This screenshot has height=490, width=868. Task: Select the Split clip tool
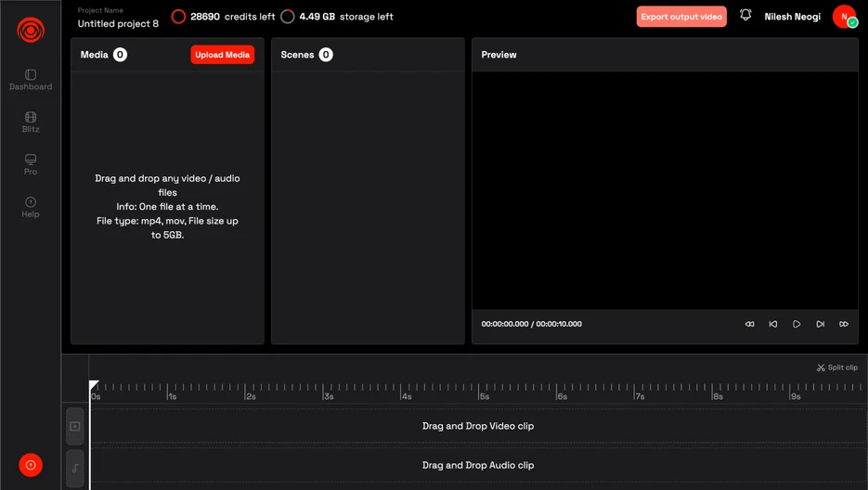[837, 367]
